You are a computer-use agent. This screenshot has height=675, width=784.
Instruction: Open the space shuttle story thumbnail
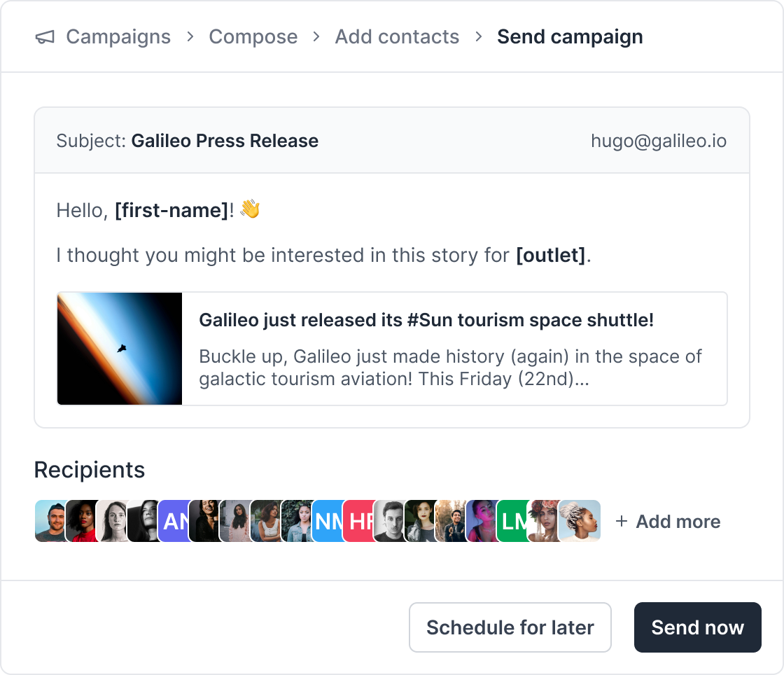[x=120, y=349]
